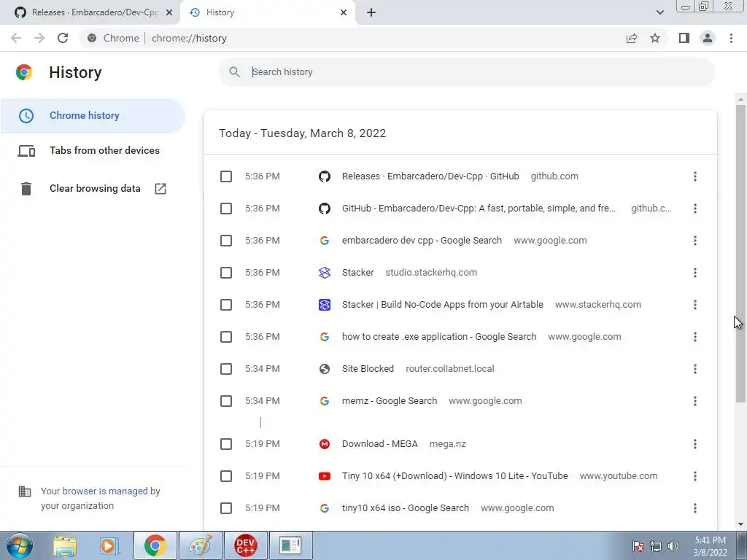Tick checkbox for Stacker Build No-Code Apps
Viewport: 747px width, 560px height.
[x=226, y=305]
